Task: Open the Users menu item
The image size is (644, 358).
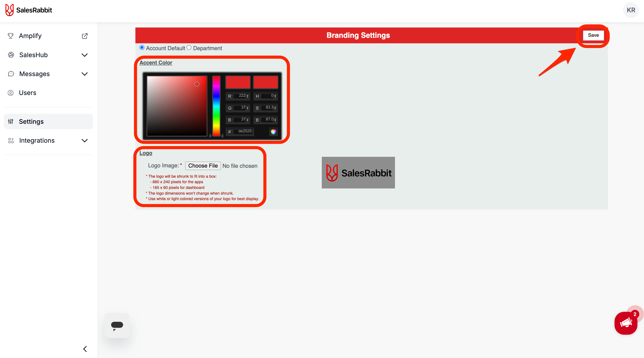Action: [27, 93]
